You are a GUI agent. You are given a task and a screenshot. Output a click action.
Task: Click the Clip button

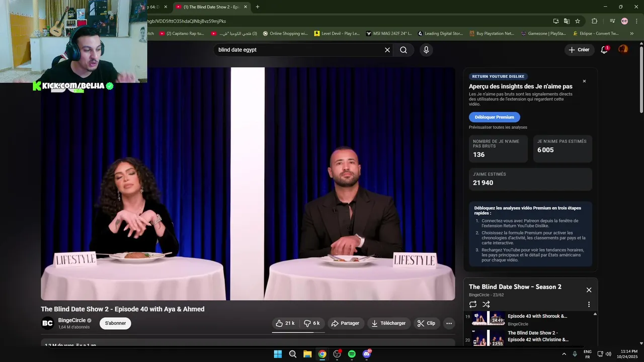427,323
